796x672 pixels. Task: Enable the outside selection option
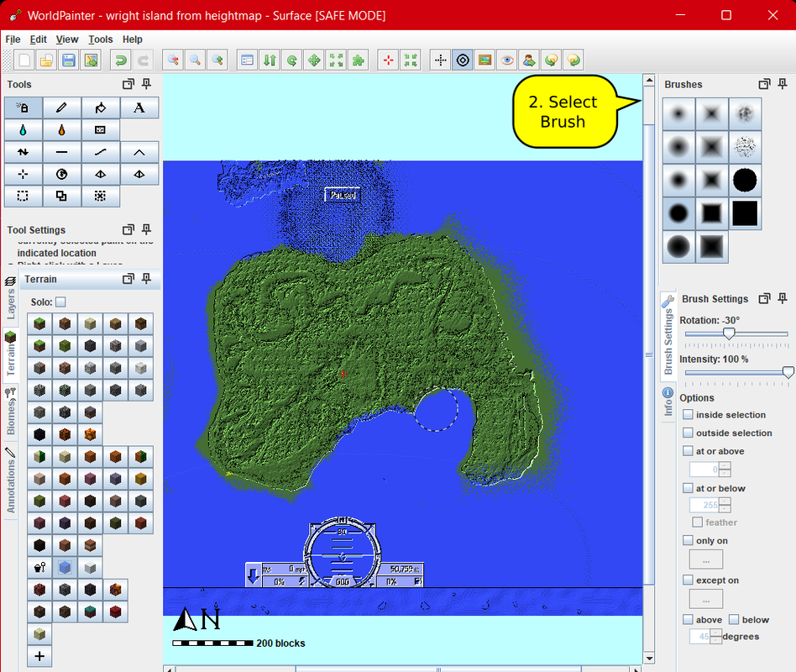click(688, 433)
